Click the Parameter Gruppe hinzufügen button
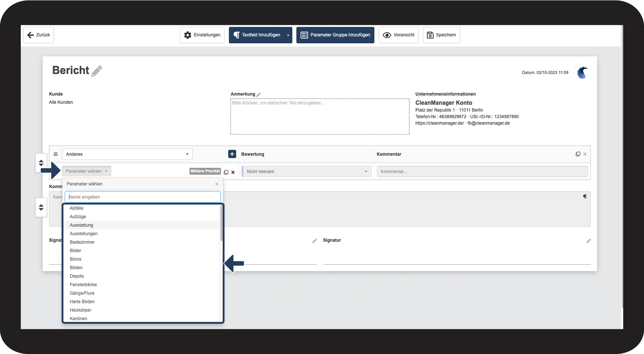 tap(335, 35)
